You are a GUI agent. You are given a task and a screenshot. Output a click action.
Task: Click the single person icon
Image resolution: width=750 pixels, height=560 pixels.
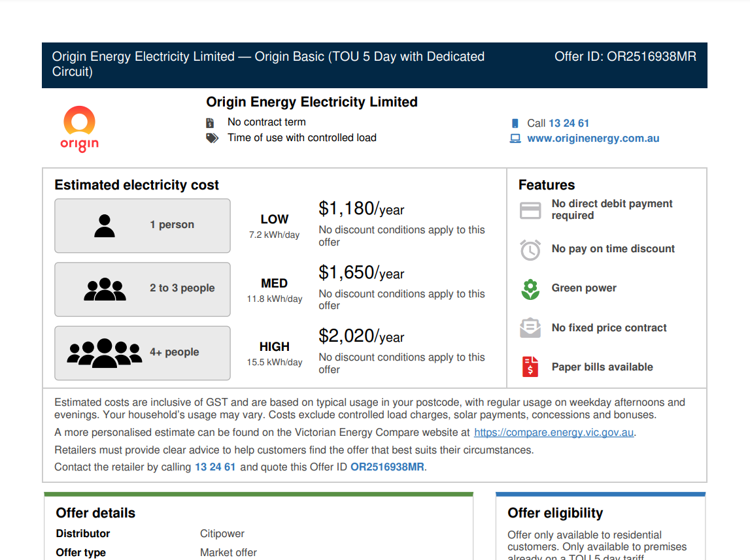click(x=104, y=225)
